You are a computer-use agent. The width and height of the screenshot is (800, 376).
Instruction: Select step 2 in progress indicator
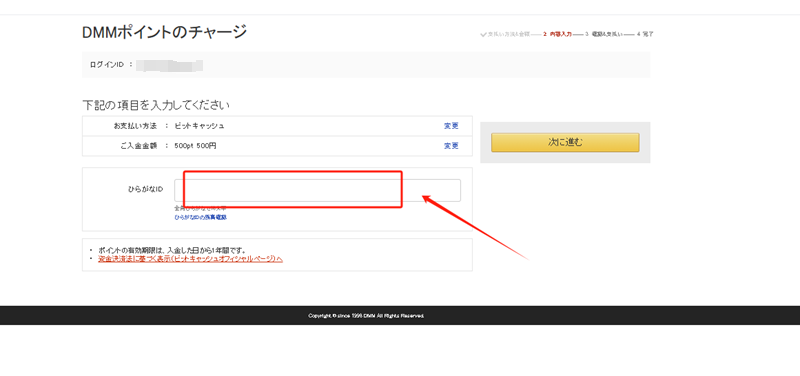(x=557, y=35)
